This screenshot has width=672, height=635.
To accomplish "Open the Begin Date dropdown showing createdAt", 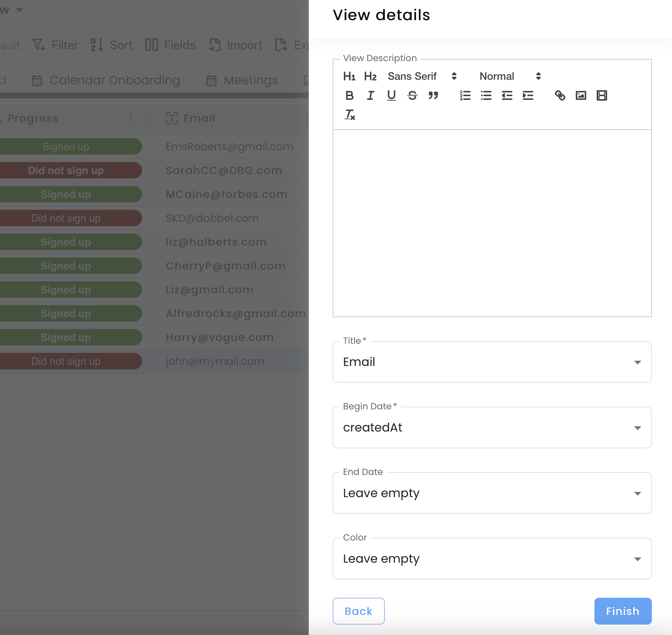I will point(492,427).
